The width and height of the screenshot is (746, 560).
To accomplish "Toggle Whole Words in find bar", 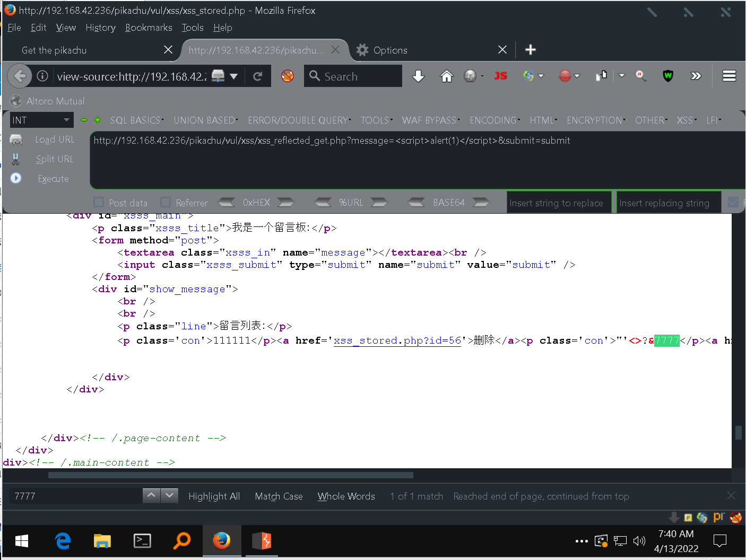I will [x=346, y=496].
